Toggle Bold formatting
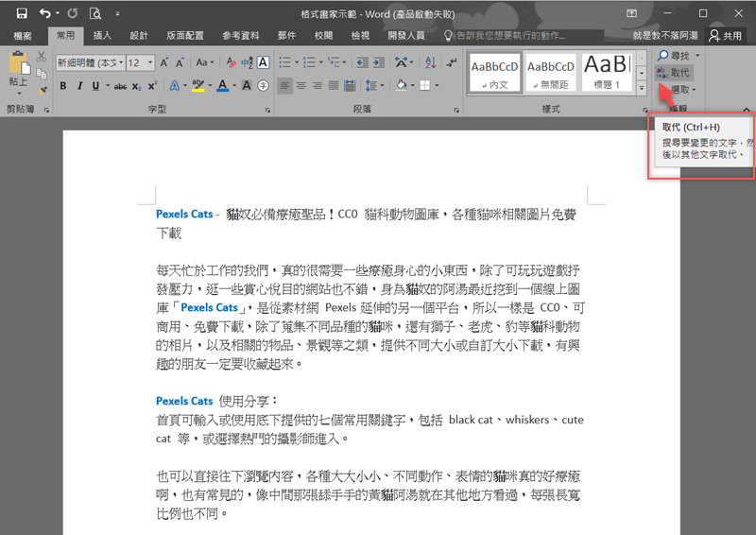 tap(63, 86)
